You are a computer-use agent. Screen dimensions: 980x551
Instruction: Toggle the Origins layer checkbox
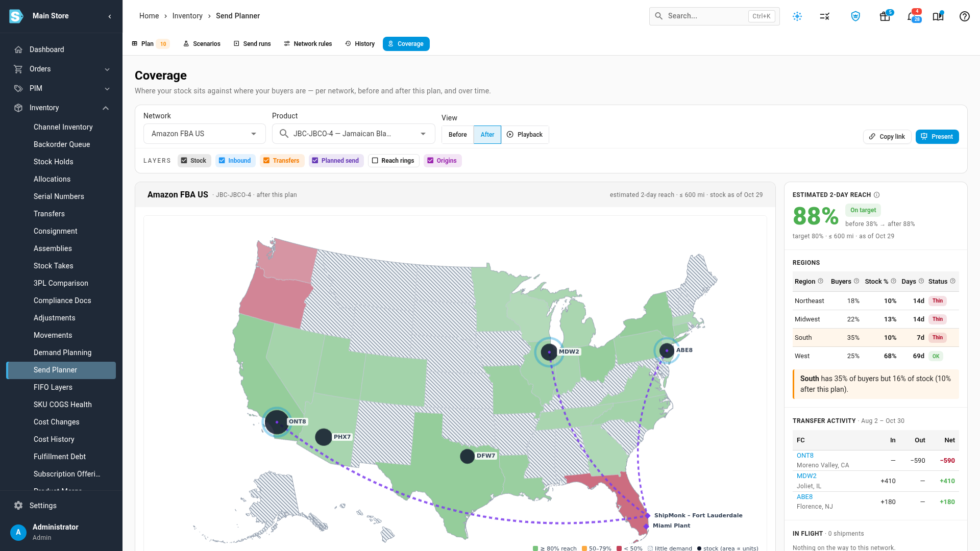coord(430,161)
